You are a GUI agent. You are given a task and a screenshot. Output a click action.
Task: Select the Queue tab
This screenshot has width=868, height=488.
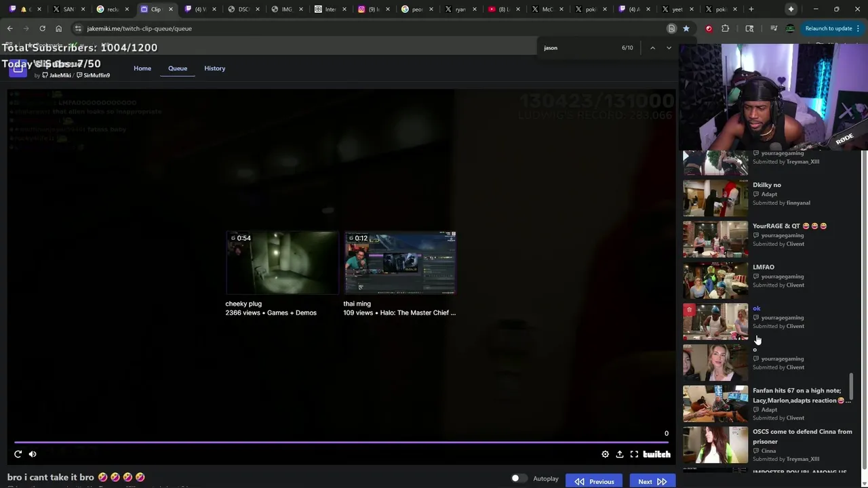pyautogui.click(x=178, y=68)
